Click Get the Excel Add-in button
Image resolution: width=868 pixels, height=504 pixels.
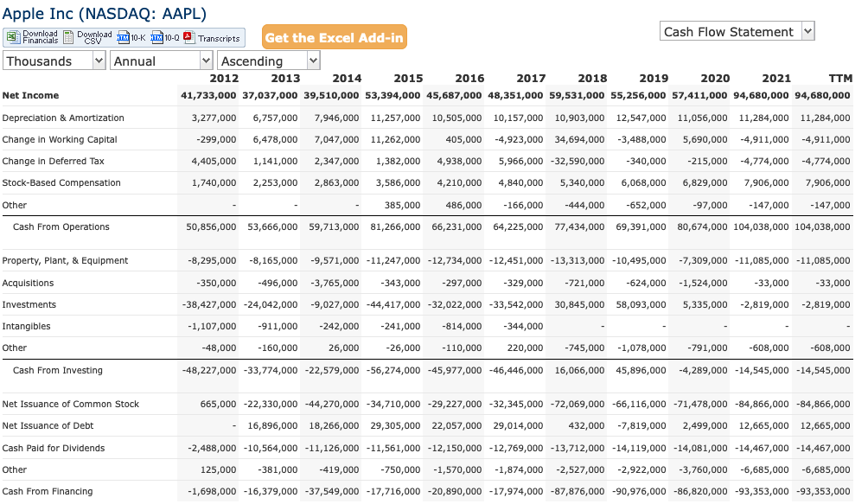(335, 37)
